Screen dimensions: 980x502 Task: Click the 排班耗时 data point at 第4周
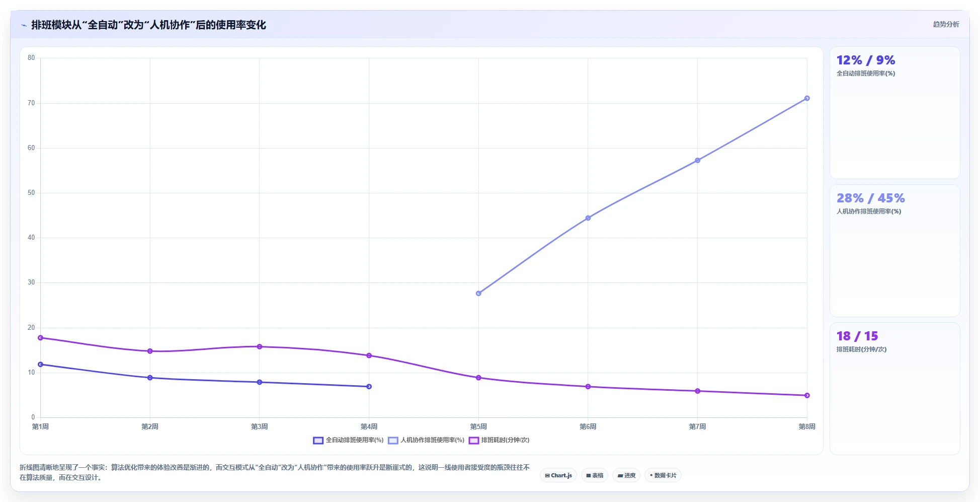[x=369, y=355]
